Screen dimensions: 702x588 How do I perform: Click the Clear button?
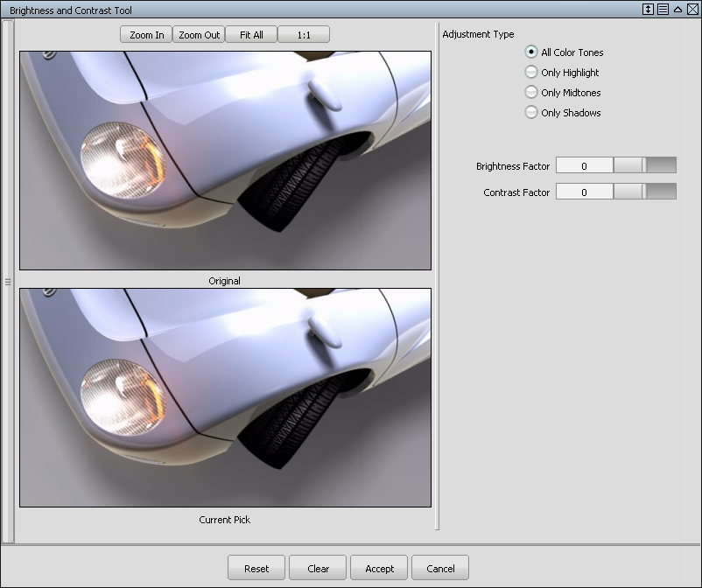click(x=317, y=567)
